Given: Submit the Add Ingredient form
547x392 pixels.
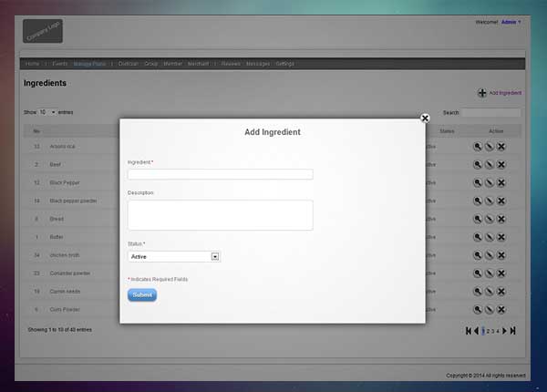Looking at the screenshot, I should click(142, 295).
